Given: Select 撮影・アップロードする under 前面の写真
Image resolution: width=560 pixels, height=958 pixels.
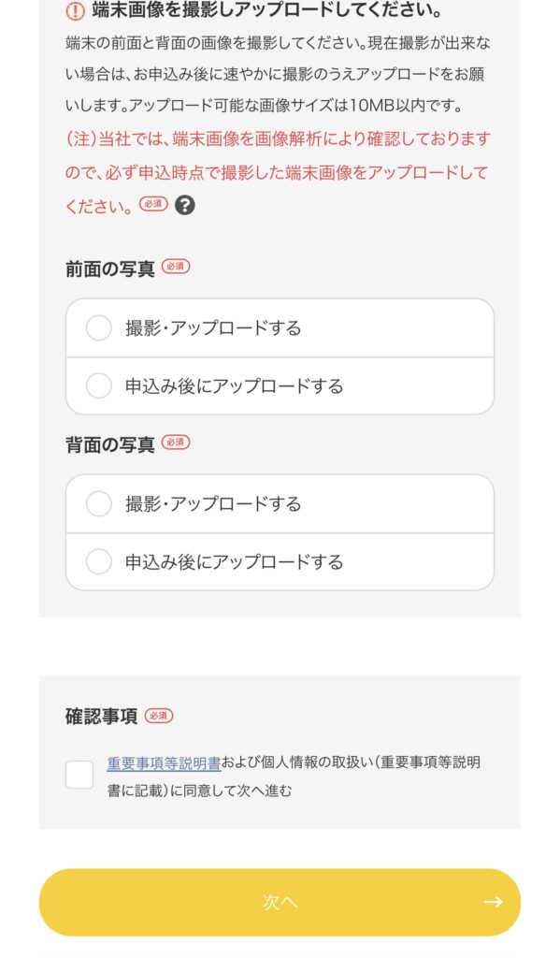Looking at the screenshot, I should [x=280, y=328].
